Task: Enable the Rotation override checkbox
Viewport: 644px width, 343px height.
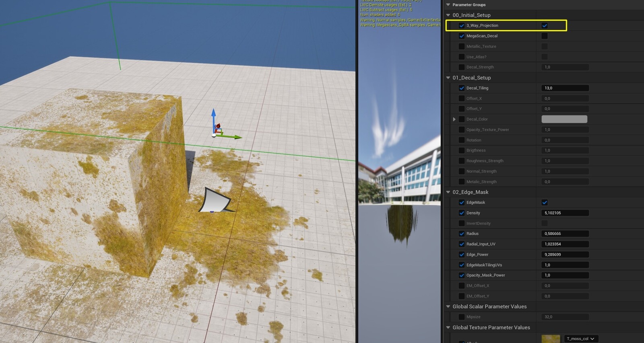Action: coord(462,140)
